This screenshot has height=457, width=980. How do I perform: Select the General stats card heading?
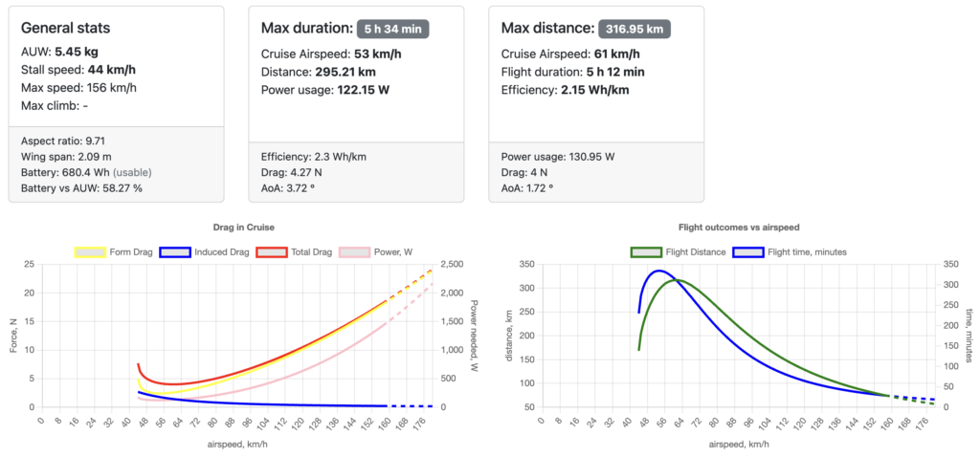65,28
